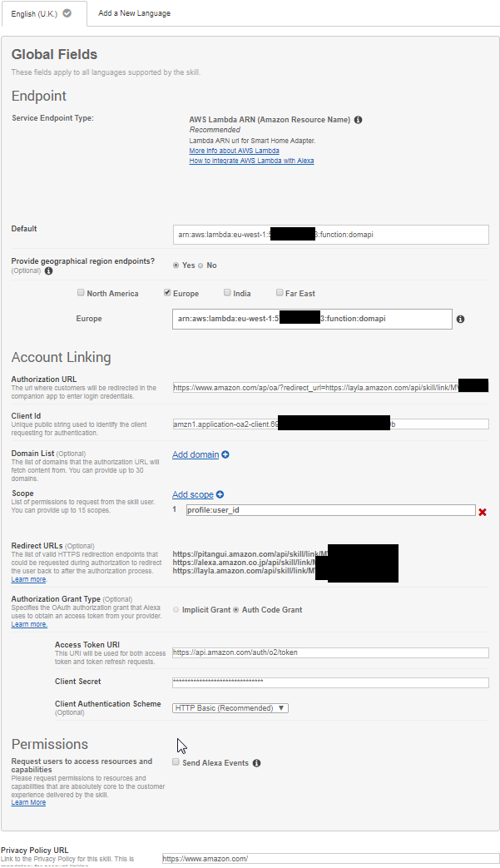Click the profile:user_id scope field

331,510
